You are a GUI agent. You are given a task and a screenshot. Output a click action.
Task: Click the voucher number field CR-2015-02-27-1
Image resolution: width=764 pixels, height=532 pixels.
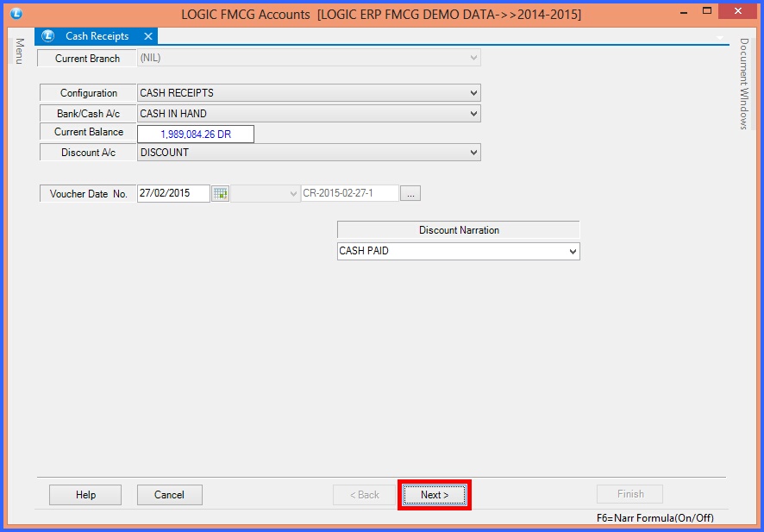coord(350,193)
